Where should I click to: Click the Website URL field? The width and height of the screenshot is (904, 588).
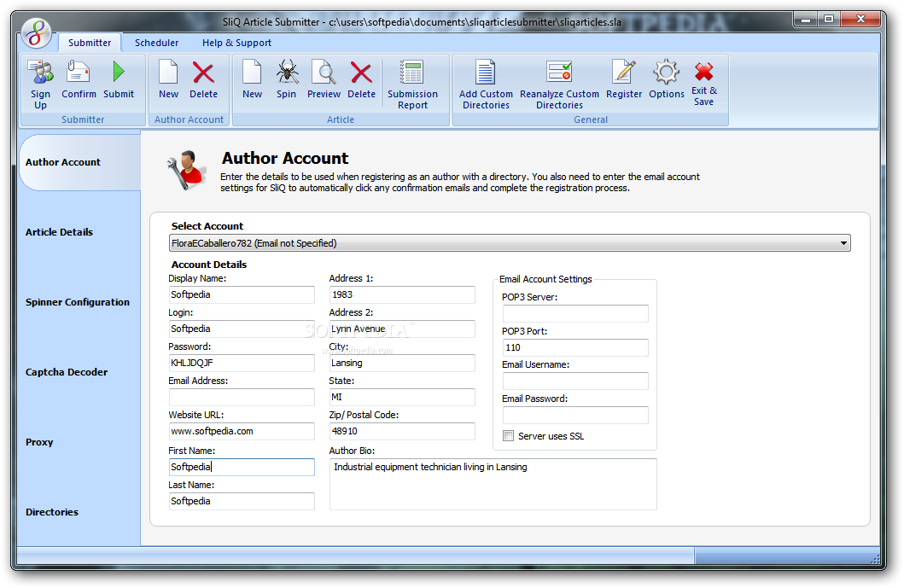242,431
